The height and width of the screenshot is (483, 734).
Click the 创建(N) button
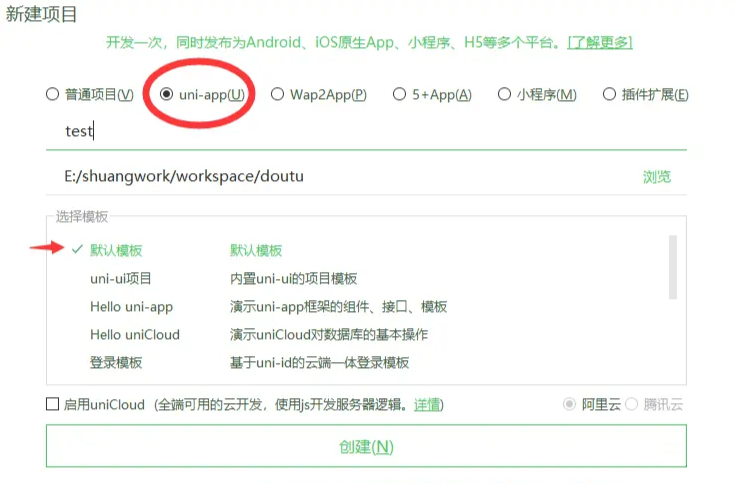coord(366,446)
